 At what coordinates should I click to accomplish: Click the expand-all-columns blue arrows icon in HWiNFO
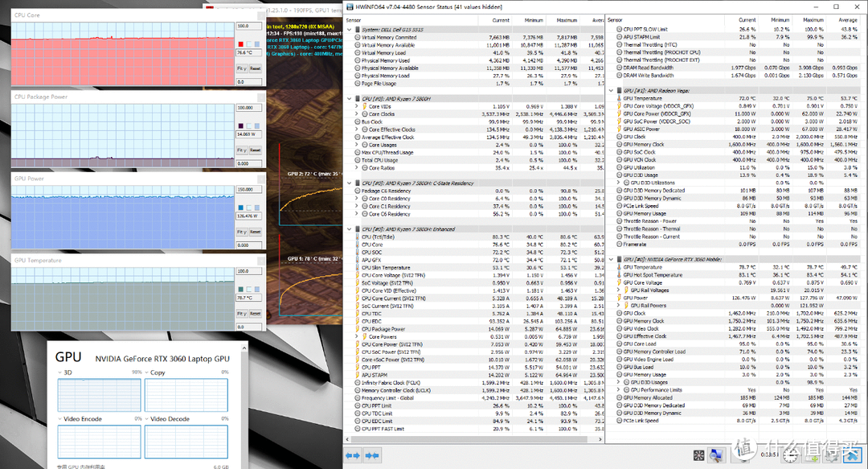[353, 455]
